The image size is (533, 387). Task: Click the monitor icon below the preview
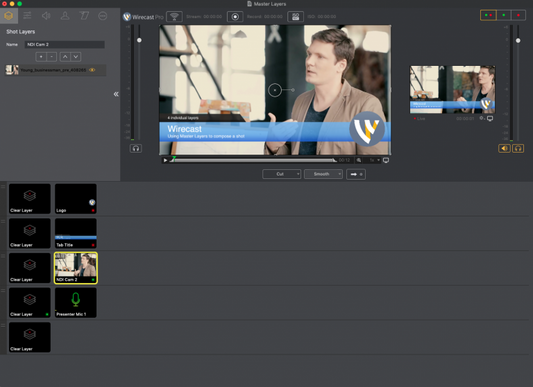386,160
